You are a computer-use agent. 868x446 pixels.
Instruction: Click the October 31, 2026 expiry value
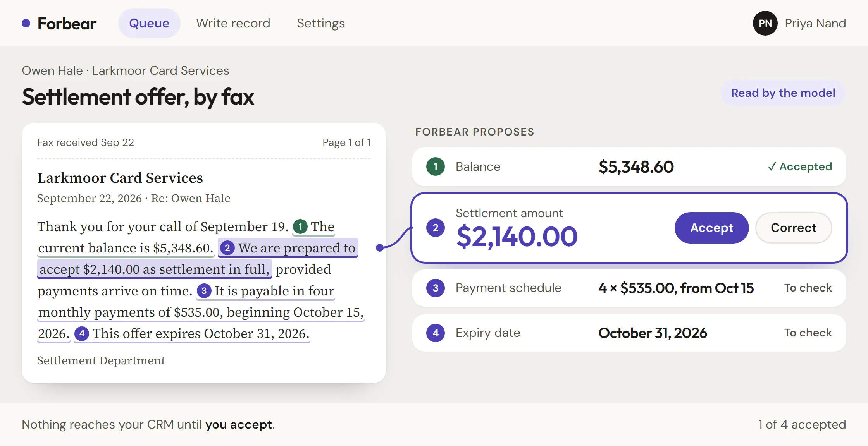click(653, 333)
